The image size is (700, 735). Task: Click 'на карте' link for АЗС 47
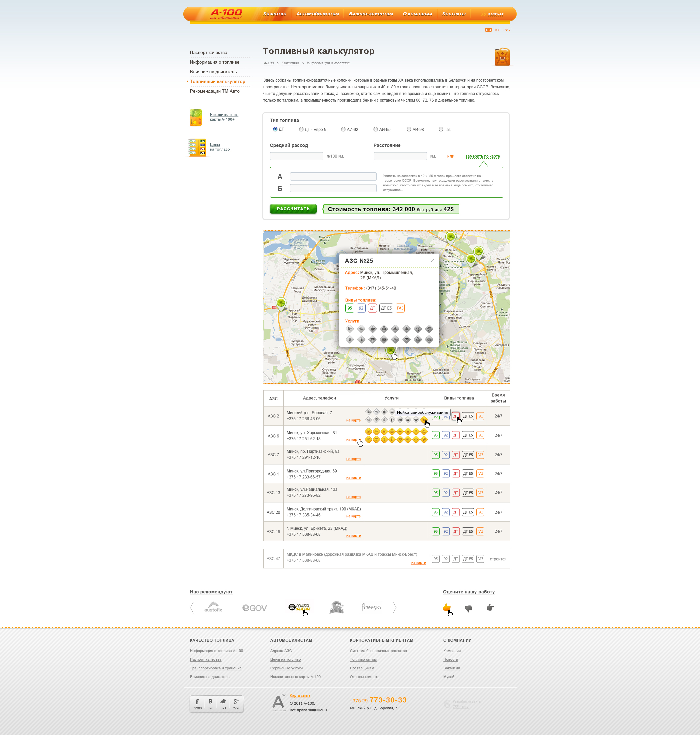coord(418,563)
